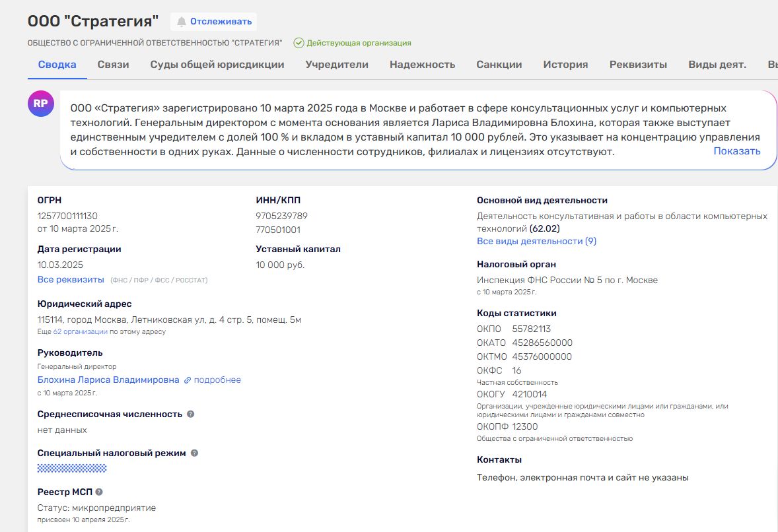
Task: Click the link chain icon before подробнее
Action: (x=188, y=380)
